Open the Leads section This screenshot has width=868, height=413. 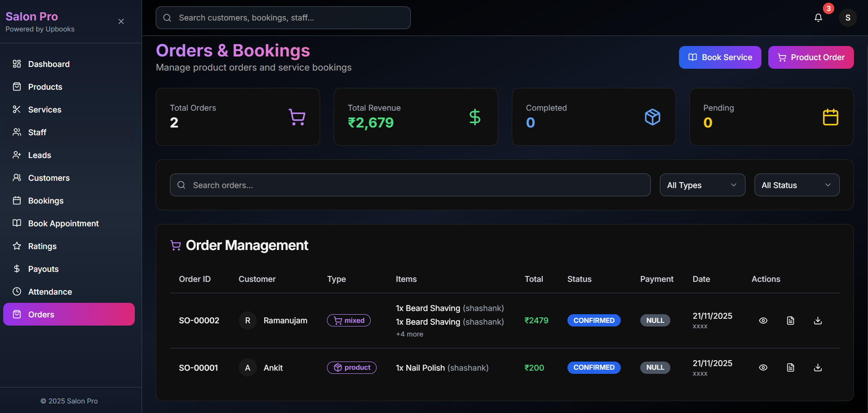click(x=40, y=155)
